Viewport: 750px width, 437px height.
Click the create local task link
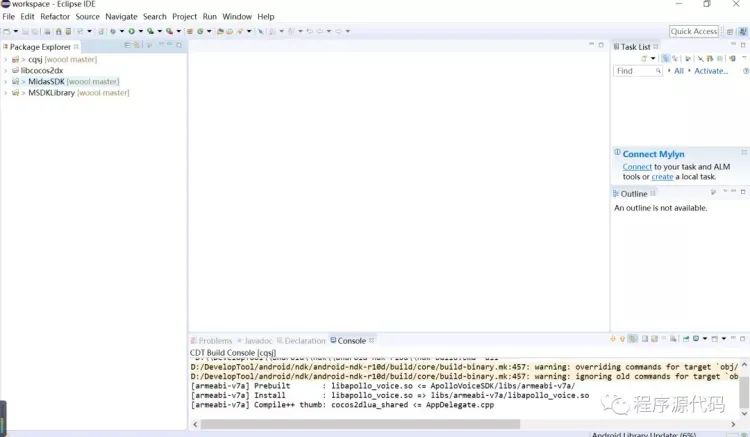[662, 176]
